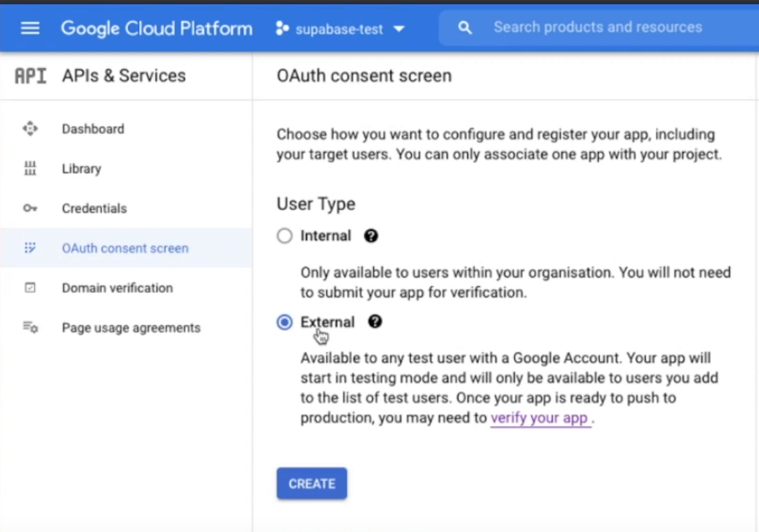Click the Domain verification checkbox icon
This screenshot has height=532, width=759.
click(30, 288)
